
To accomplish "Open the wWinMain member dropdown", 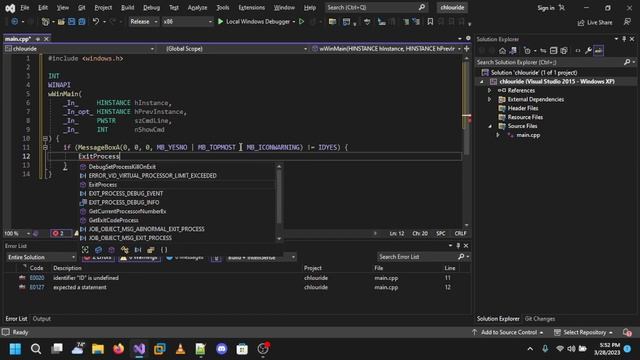I will 387,49.
